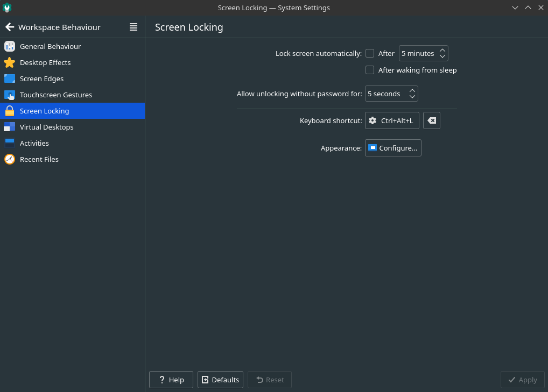This screenshot has width=548, height=392.
Task: Maximize the System Settings window
Action: 528,8
